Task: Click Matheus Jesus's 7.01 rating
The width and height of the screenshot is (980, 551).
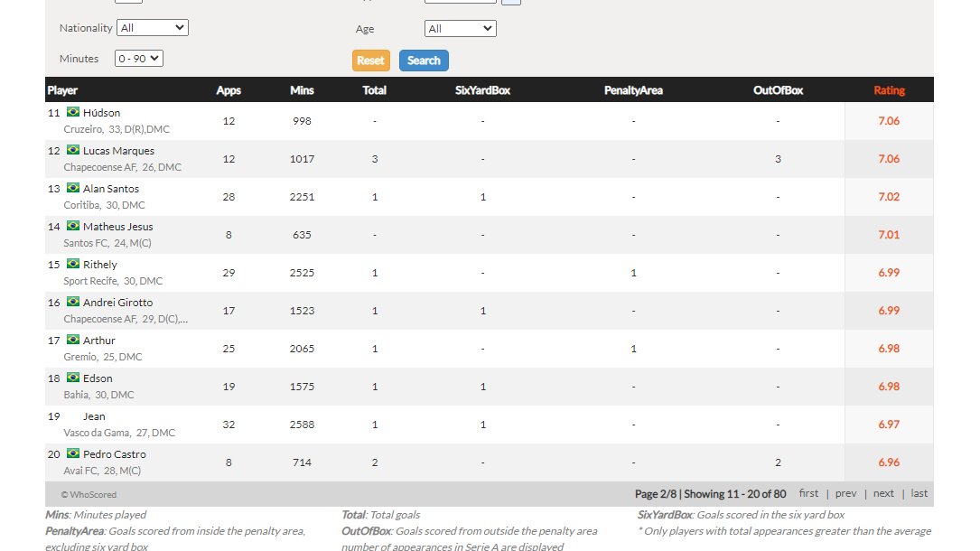Action: tap(889, 235)
